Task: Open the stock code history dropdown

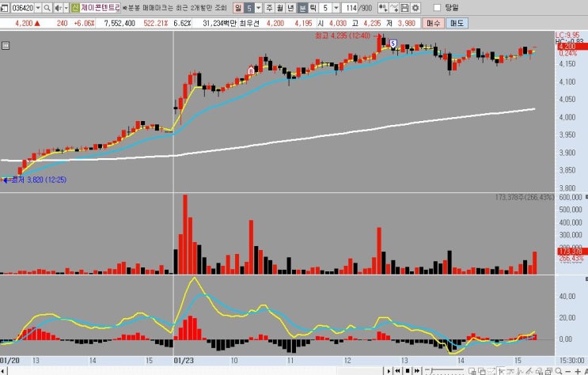Action: [x=38, y=8]
